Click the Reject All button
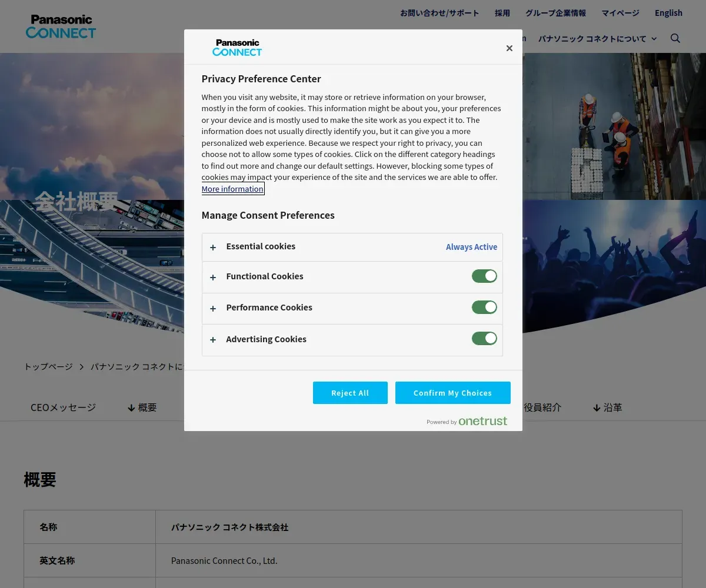706x588 pixels. click(350, 393)
